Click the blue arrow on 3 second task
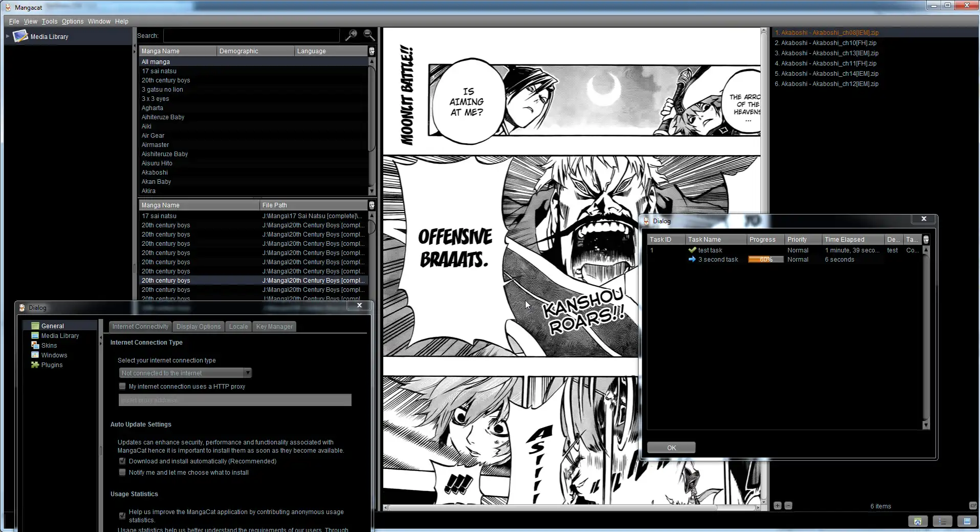The image size is (980, 532). (x=692, y=259)
